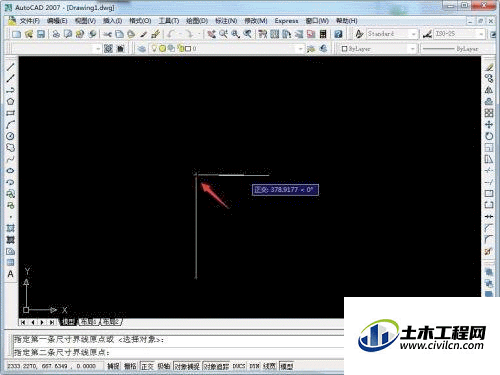
Task: Click the coordinates readout in status bar
Action: [x=52, y=366]
